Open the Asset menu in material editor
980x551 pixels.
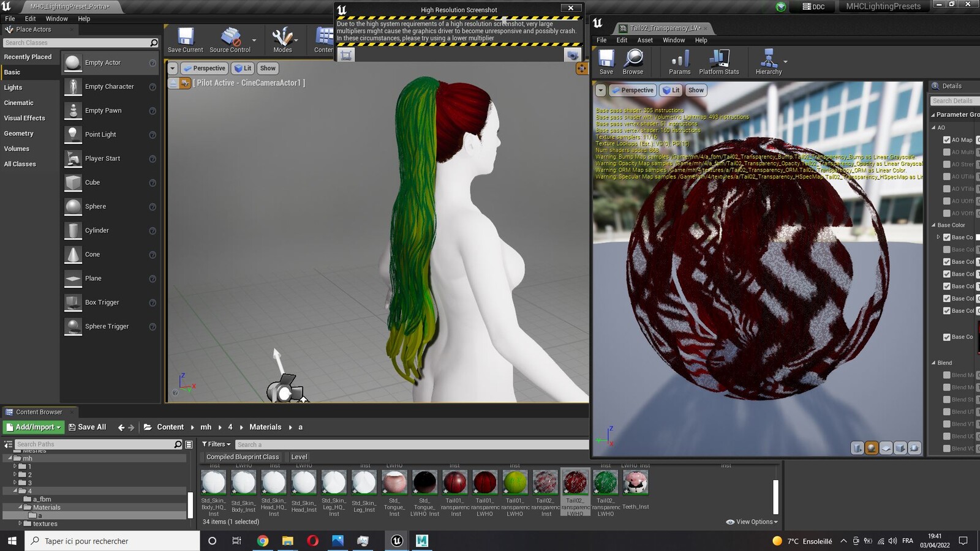click(x=645, y=40)
